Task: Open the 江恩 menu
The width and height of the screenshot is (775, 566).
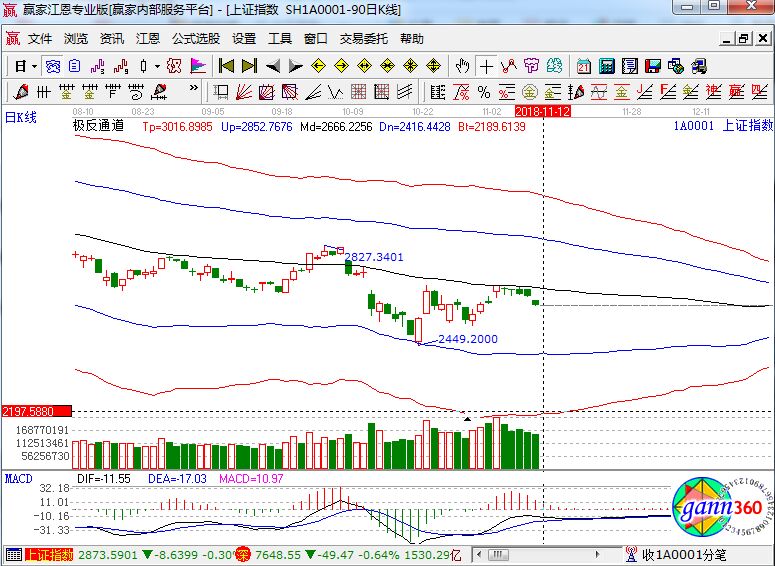Action: point(148,39)
